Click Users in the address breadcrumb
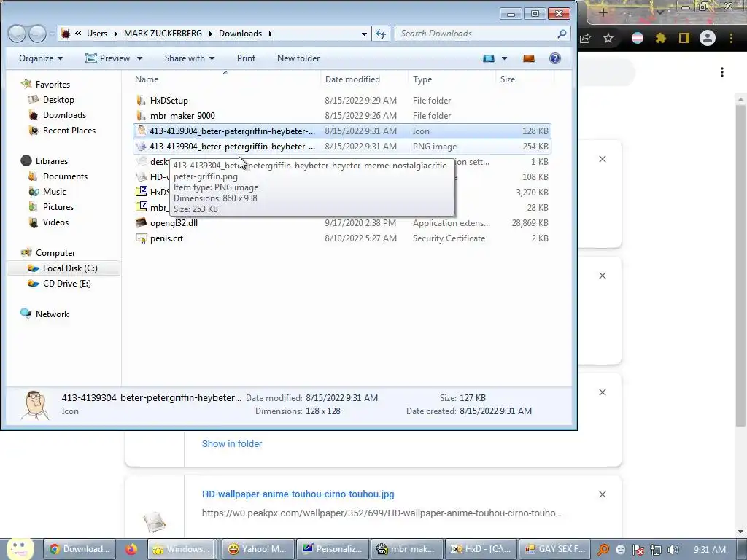 point(97,34)
